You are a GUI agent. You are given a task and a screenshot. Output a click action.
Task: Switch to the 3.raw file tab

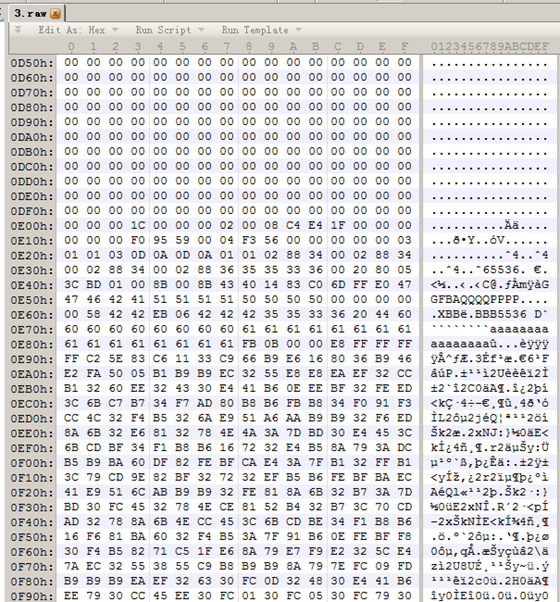tap(37, 13)
